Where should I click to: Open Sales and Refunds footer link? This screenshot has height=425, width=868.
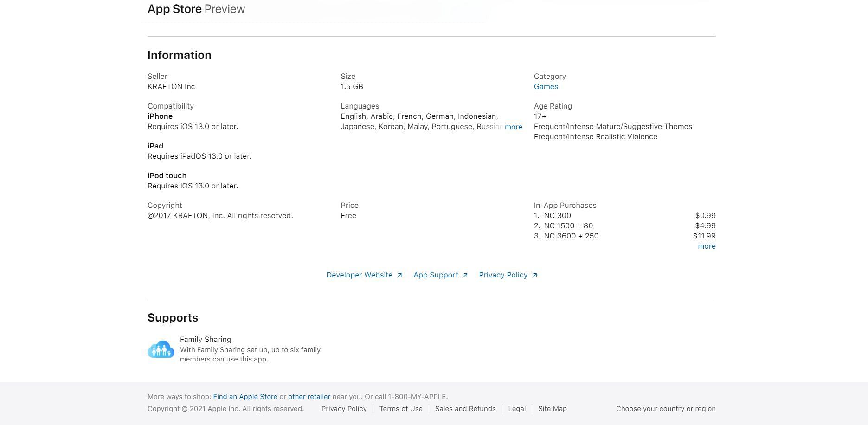(465, 409)
